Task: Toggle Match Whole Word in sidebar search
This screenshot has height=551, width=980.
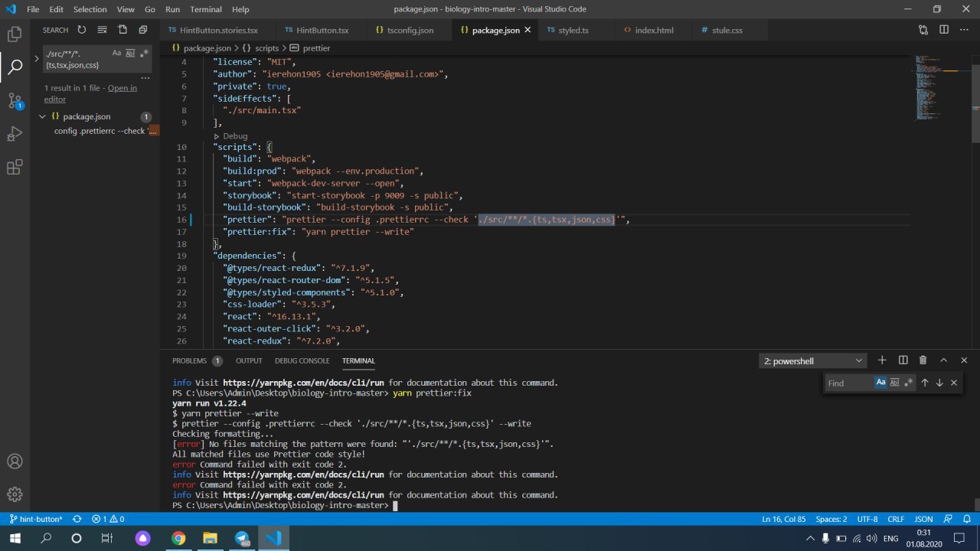Action: [x=130, y=54]
